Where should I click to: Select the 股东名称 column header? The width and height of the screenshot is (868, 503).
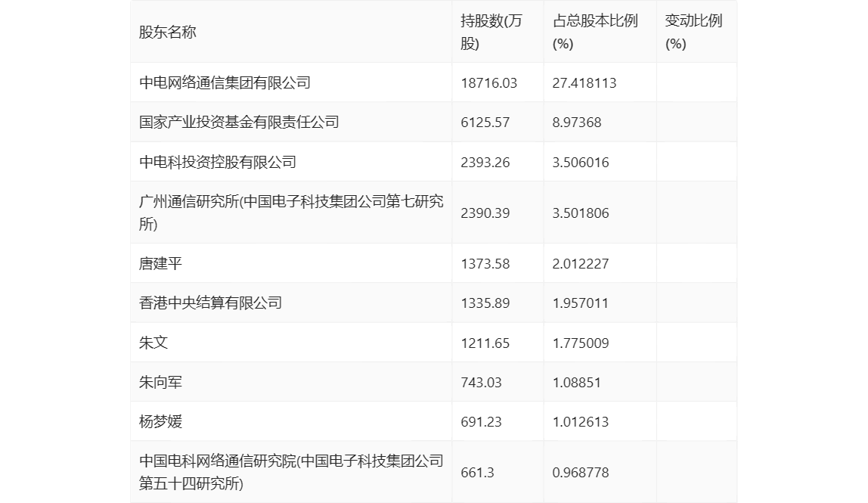(168, 32)
